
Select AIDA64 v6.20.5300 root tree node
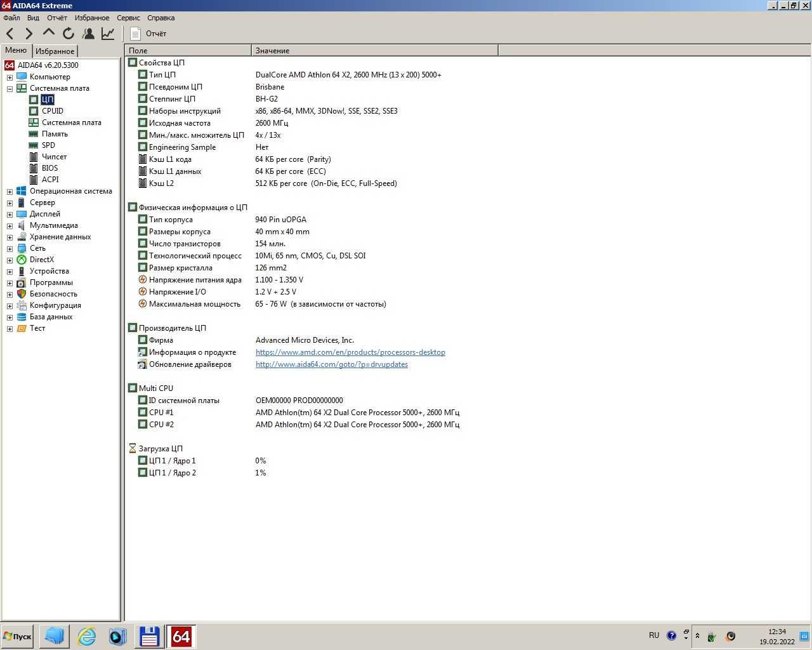(x=42, y=65)
